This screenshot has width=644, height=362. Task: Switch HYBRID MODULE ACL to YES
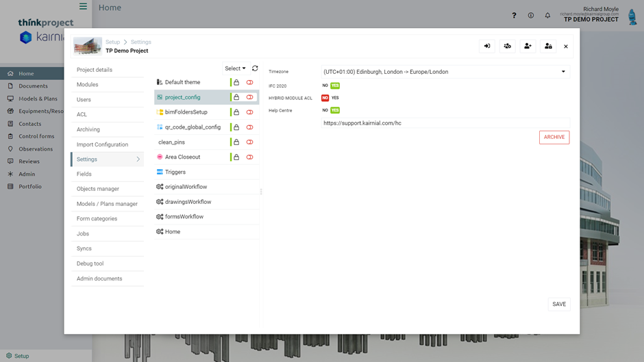(335, 98)
